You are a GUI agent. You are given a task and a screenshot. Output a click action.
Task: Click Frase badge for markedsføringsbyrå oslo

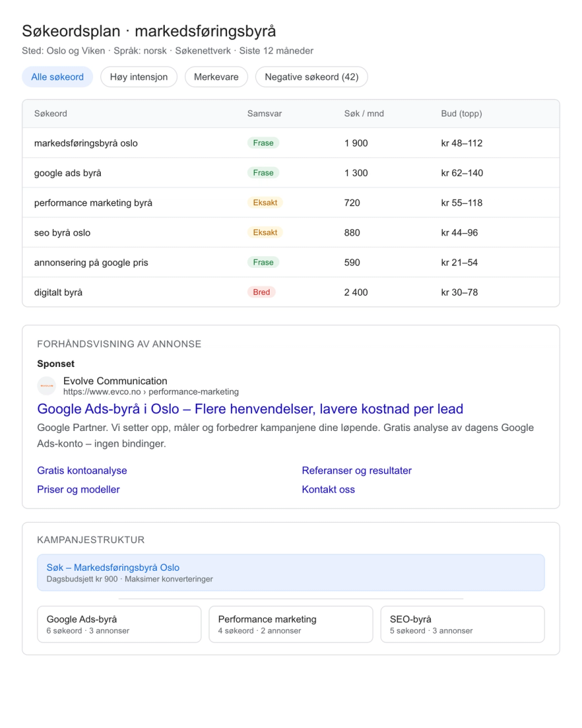tap(263, 143)
